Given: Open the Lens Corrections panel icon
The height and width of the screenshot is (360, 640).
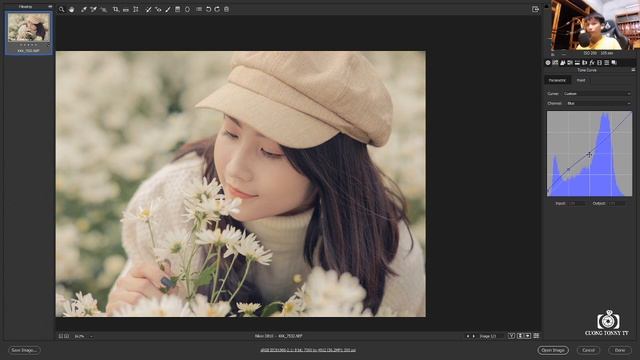Looking at the screenshot, I should coord(584,63).
